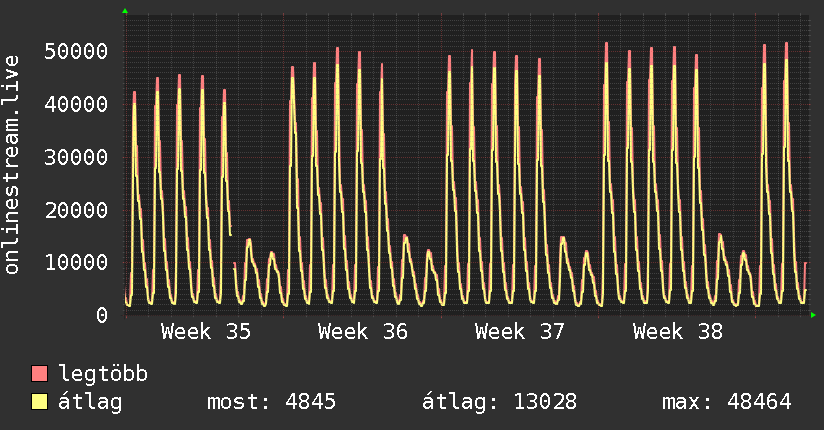Click the legtöbb legend label

[x=103, y=373]
